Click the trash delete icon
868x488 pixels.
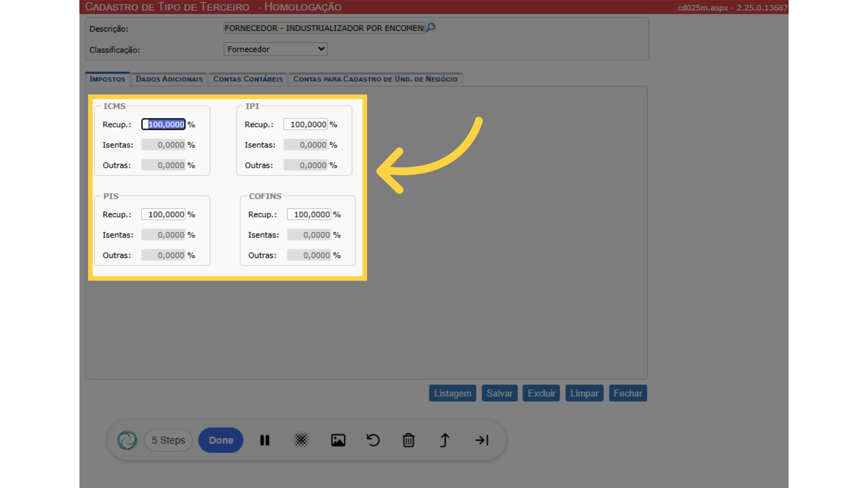click(409, 440)
